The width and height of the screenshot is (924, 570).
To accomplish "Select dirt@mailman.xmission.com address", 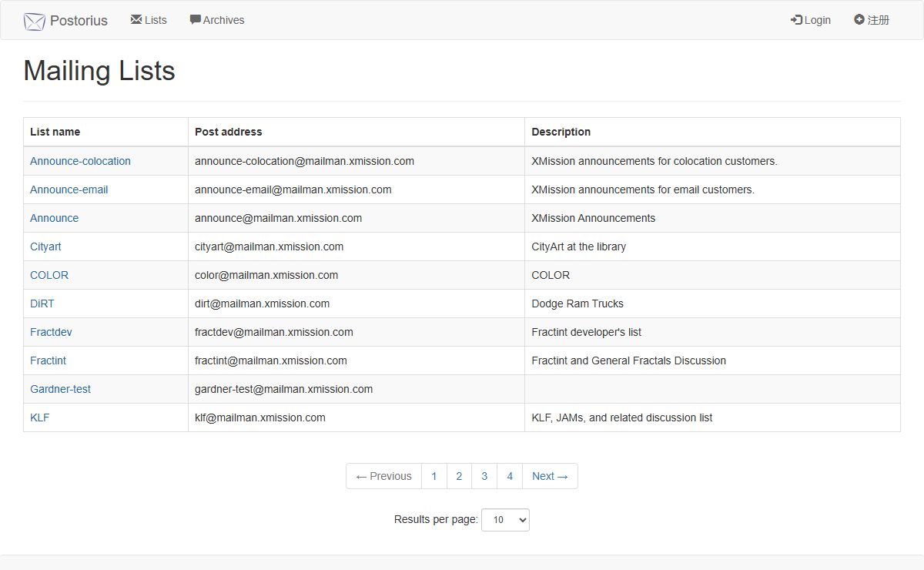I will coord(262,303).
